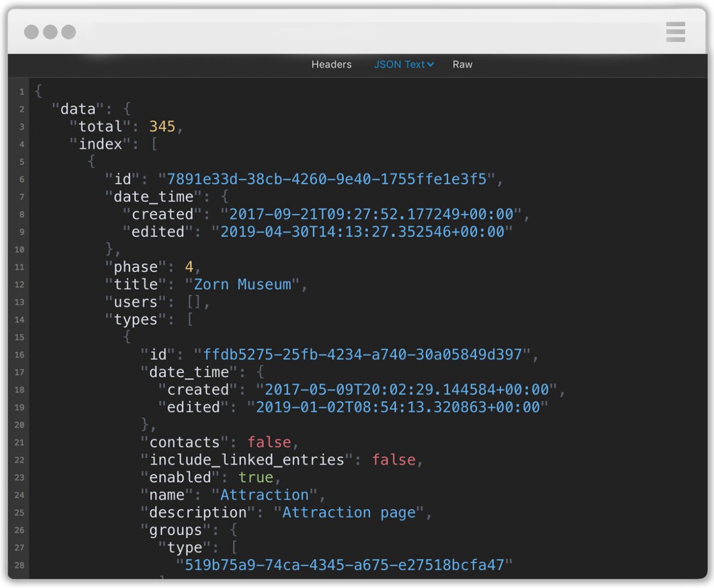Select the JSON Text tab

pos(399,65)
